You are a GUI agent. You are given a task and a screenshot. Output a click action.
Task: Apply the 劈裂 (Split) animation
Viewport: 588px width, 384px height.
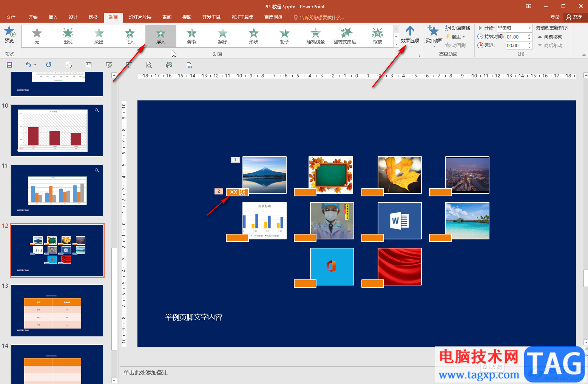coord(192,36)
